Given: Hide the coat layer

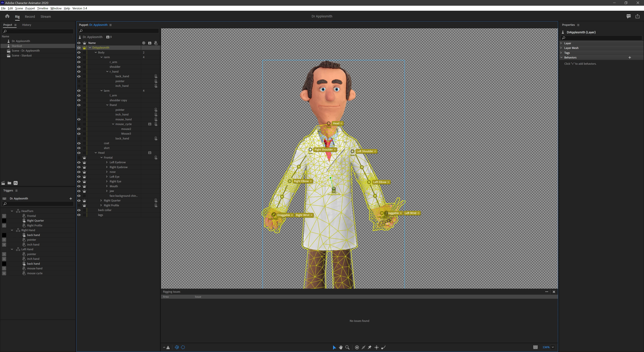Looking at the screenshot, I should click(x=79, y=143).
